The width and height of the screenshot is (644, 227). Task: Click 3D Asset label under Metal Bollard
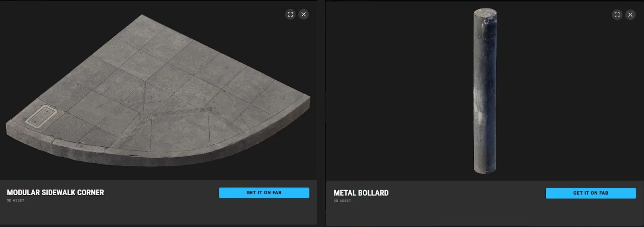pos(343,201)
